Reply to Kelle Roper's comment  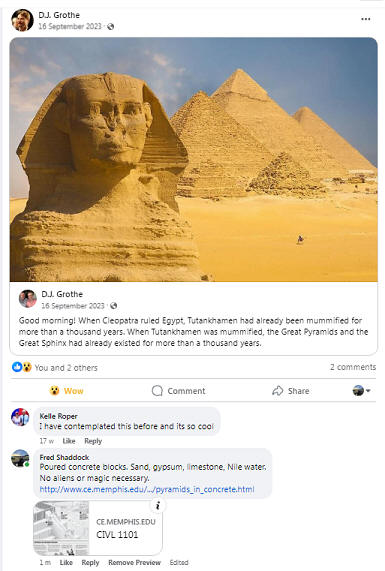pyautogui.click(x=93, y=441)
